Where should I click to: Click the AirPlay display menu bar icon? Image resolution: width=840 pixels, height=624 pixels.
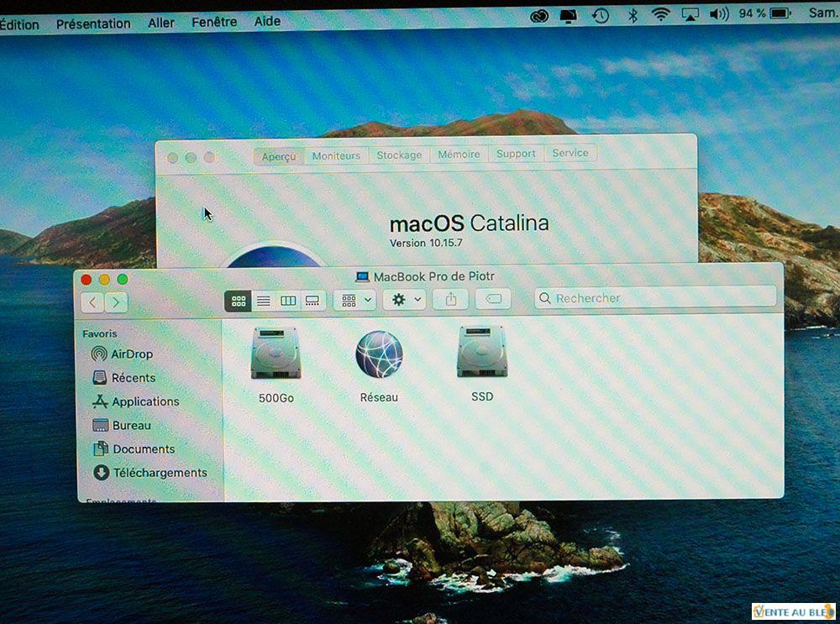690,14
